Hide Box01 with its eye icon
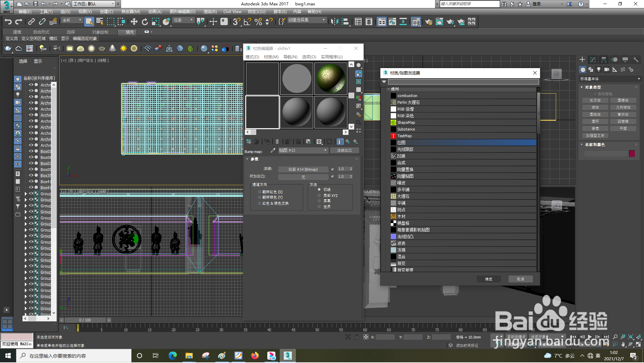The image size is (644, 363). point(31,151)
